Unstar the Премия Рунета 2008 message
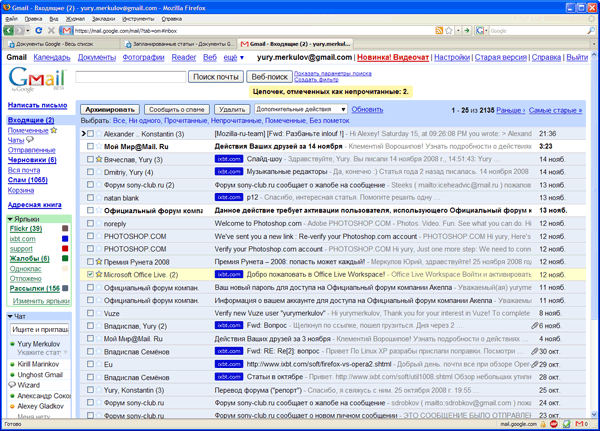The image size is (600, 431). pyautogui.click(x=99, y=262)
